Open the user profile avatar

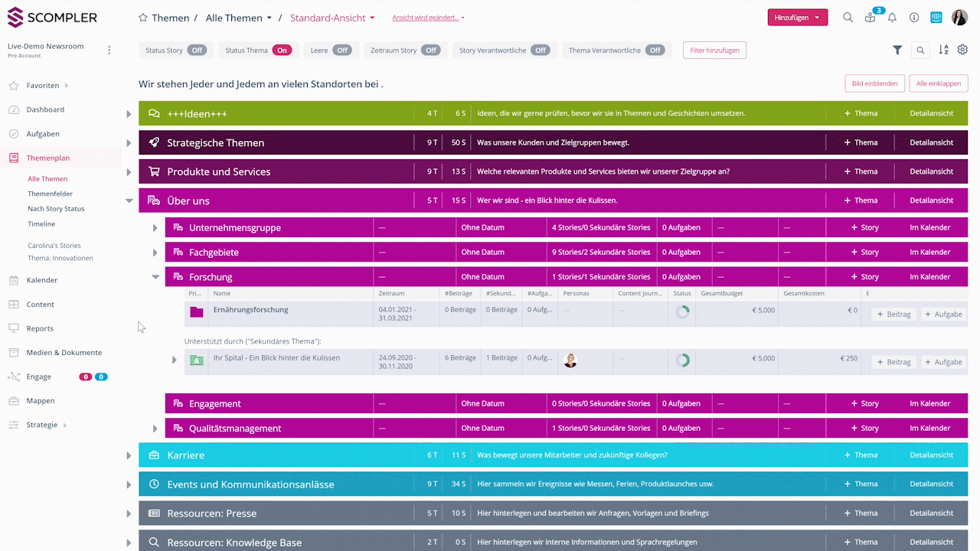pyautogui.click(x=959, y=18)
